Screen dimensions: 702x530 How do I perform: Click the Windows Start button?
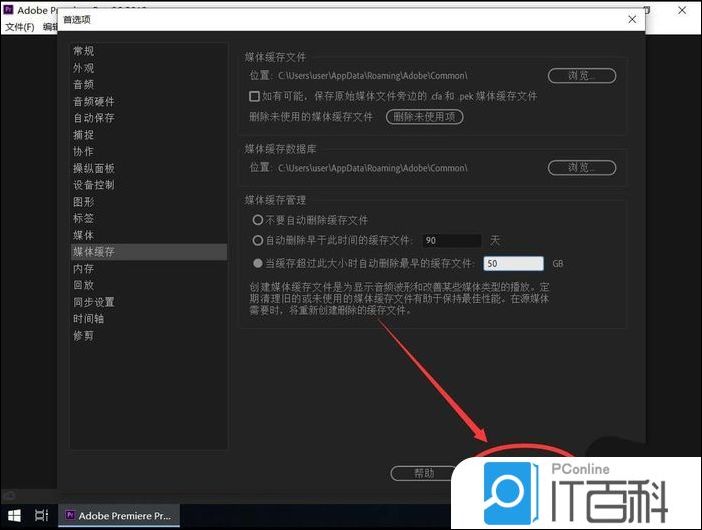tap(14, 516)
